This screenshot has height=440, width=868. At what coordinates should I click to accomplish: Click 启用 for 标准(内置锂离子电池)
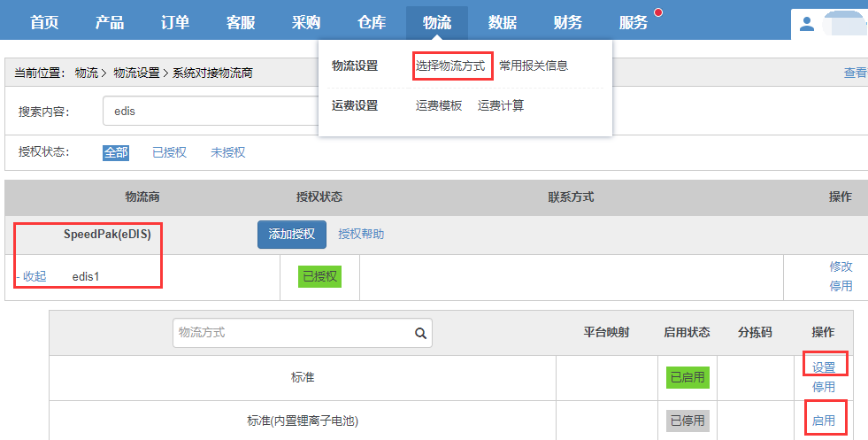point(823,421)
